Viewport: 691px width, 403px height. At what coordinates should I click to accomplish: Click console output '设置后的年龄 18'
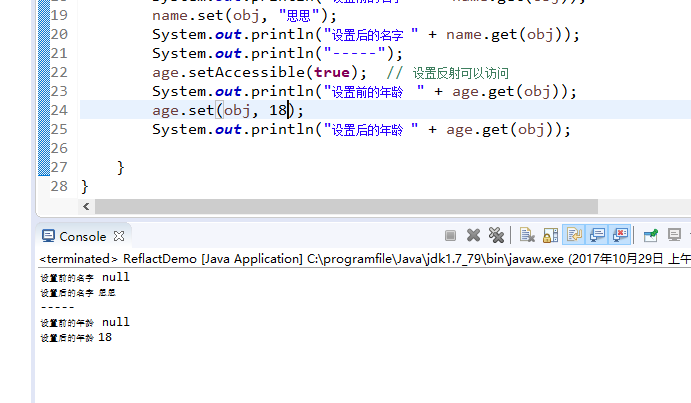(76, 338)
